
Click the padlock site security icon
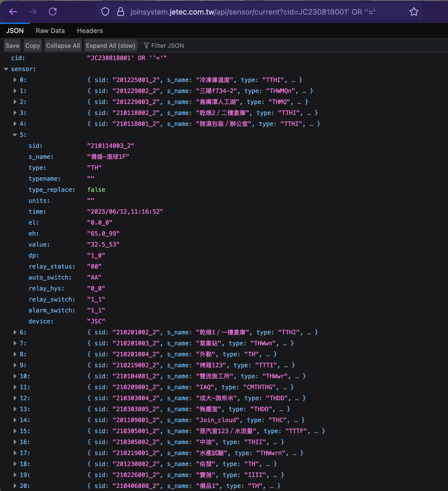point(121,12)
